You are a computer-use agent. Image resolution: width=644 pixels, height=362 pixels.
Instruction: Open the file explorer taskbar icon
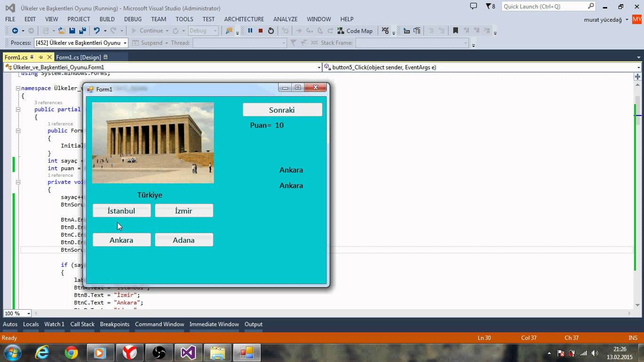tap(217, 353)
